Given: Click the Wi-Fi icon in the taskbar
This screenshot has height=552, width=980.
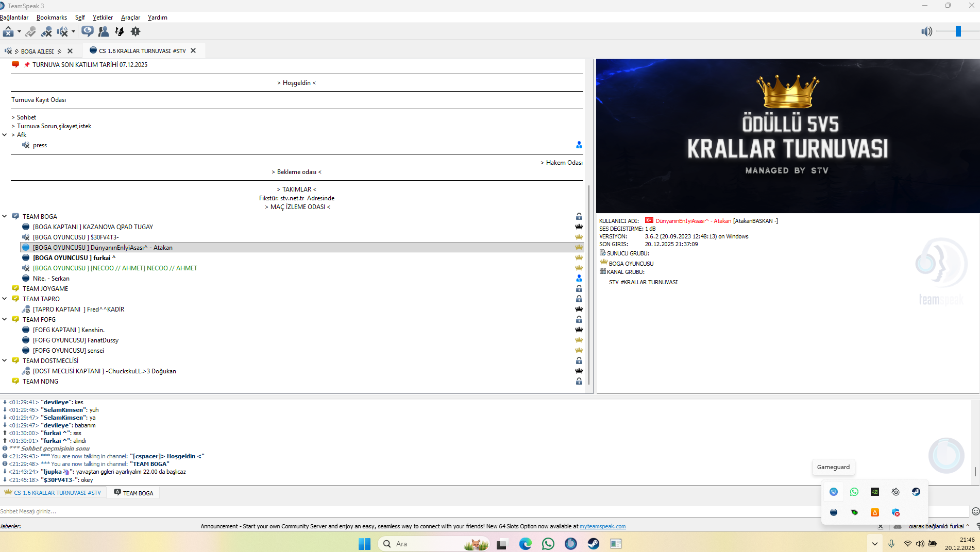Looking at the screenshot, I should tap(908, 544).
